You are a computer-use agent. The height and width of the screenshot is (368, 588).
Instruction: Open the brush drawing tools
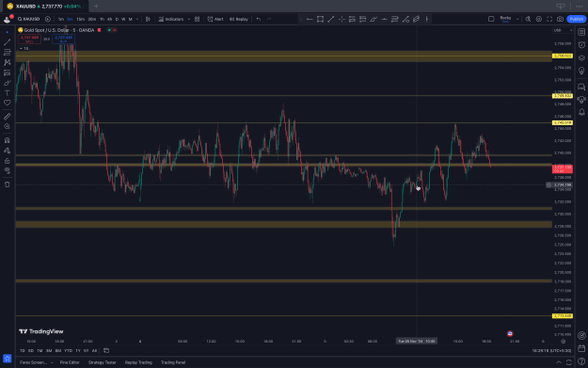[x=8, y=83]
